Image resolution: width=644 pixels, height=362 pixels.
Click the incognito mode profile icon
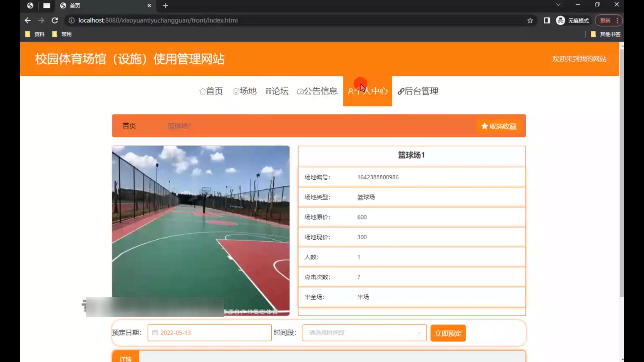pos(560,20)
